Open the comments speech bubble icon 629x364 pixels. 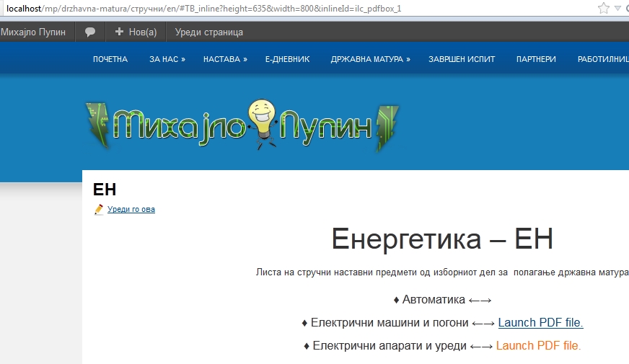tap(90, 32)
